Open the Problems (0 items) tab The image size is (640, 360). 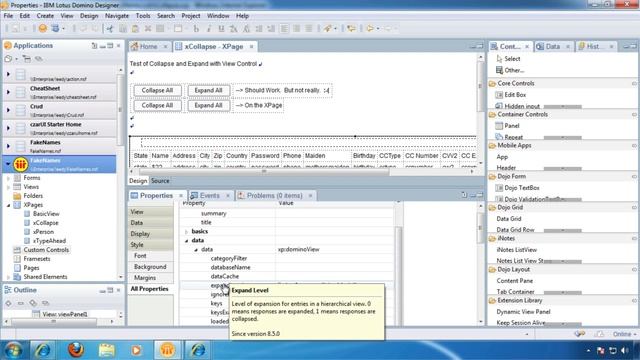tap(274, 196)
